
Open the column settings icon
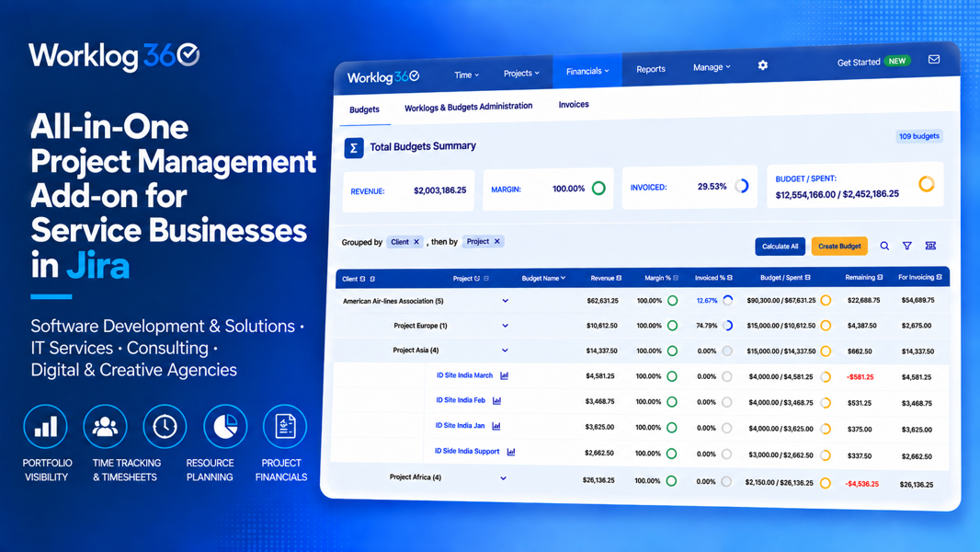pos(930,246)
